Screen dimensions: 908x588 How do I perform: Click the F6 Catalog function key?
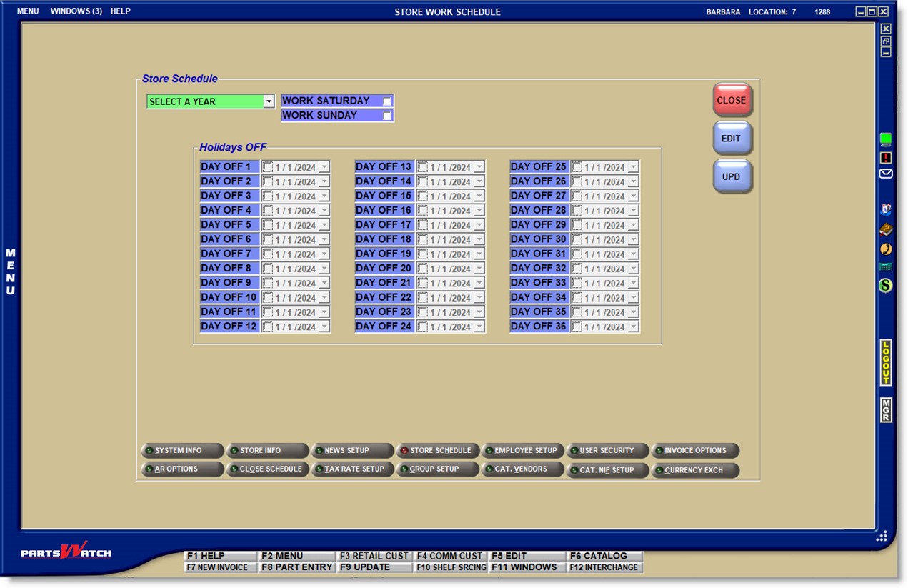[x=604, y=556]
